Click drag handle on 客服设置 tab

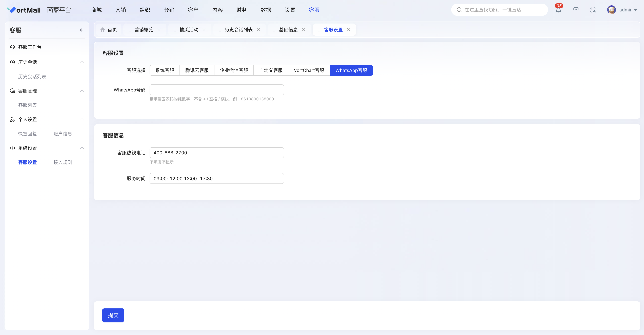pos(319,30)
